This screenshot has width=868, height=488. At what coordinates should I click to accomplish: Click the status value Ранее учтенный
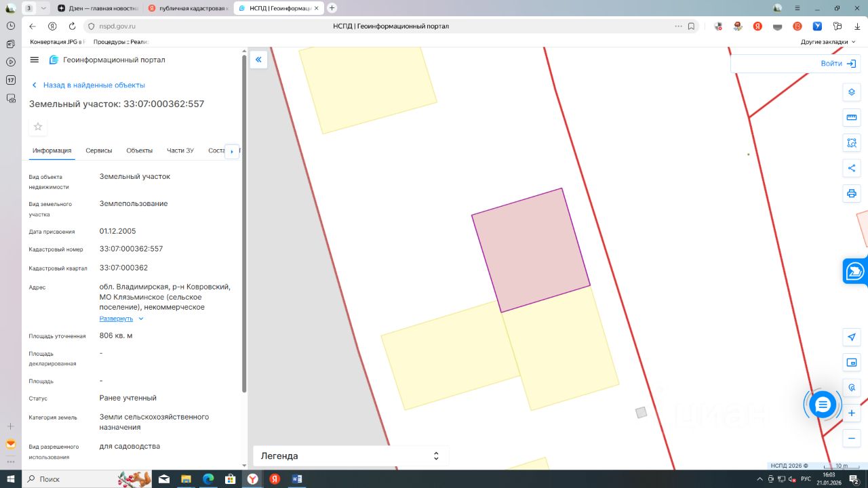pos(128,398)
